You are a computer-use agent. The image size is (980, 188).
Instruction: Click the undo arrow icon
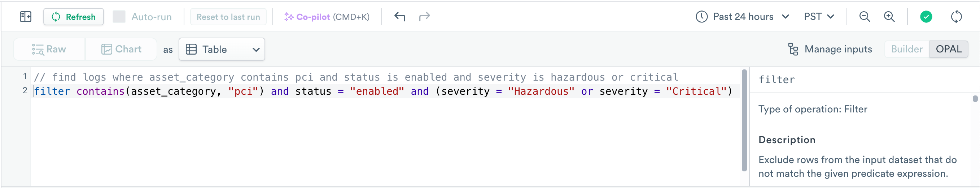click(x=400, y=16)
